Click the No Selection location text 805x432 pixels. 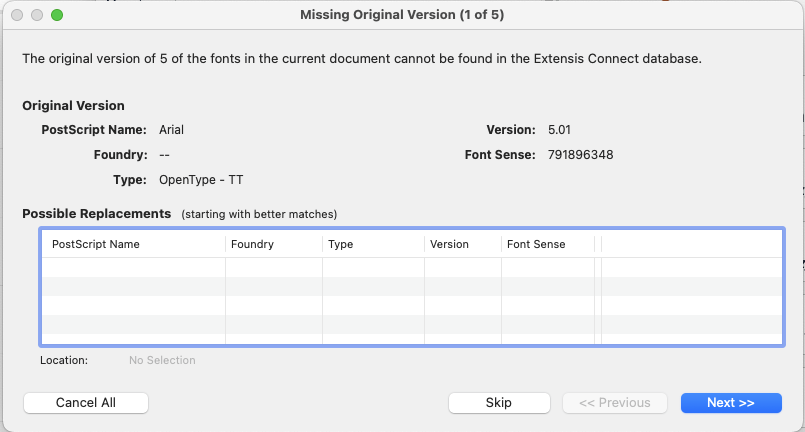tap(162, 360)
